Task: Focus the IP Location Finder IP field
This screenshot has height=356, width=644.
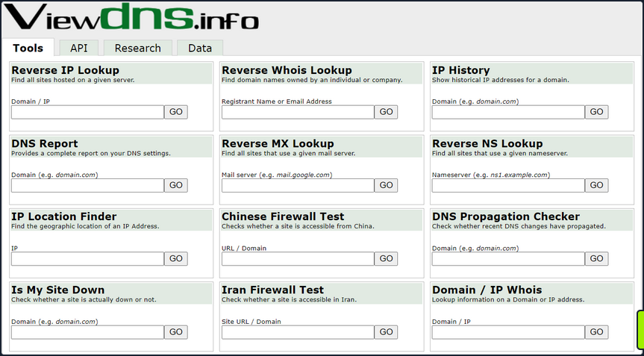Action: point(87,258)
